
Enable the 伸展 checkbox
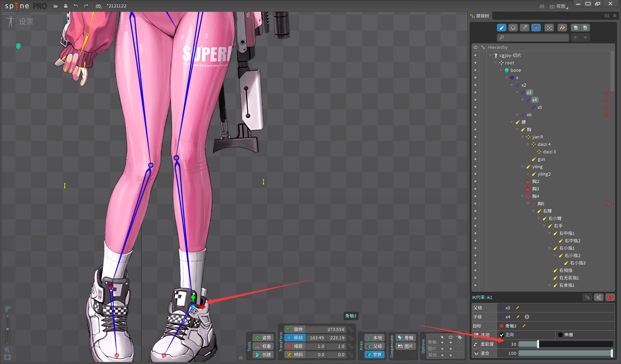click(560, 335)
